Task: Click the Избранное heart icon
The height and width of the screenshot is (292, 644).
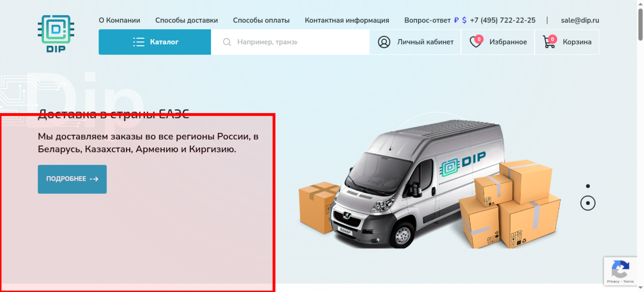Action: tap(476, 42)
